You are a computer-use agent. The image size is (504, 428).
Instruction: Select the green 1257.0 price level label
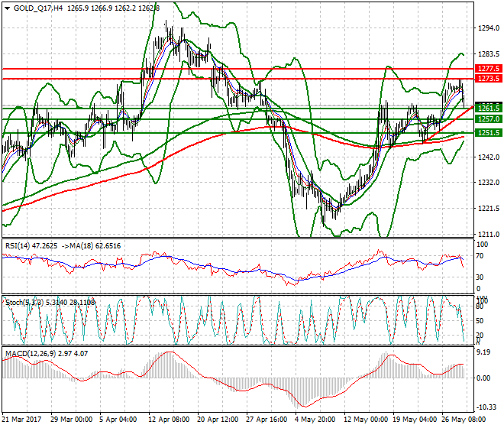[489, 119]
